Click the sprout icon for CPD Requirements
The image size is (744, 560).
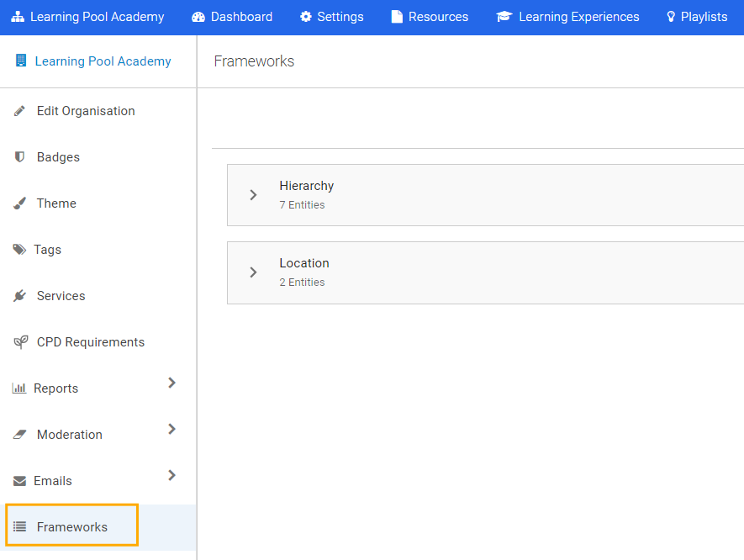click(x=18, y=341)
